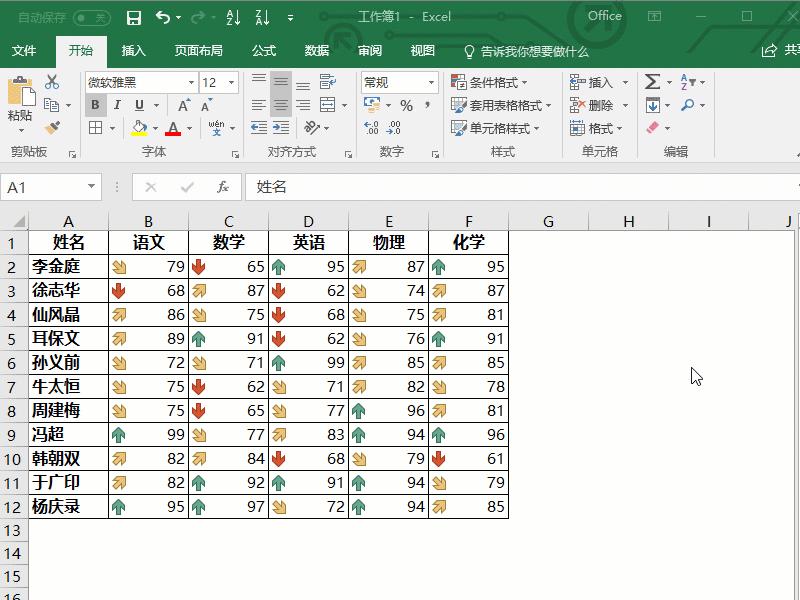The image size is (800, 600).
Task: Expand the font size dropdown
Action: [x=232, y=82]
